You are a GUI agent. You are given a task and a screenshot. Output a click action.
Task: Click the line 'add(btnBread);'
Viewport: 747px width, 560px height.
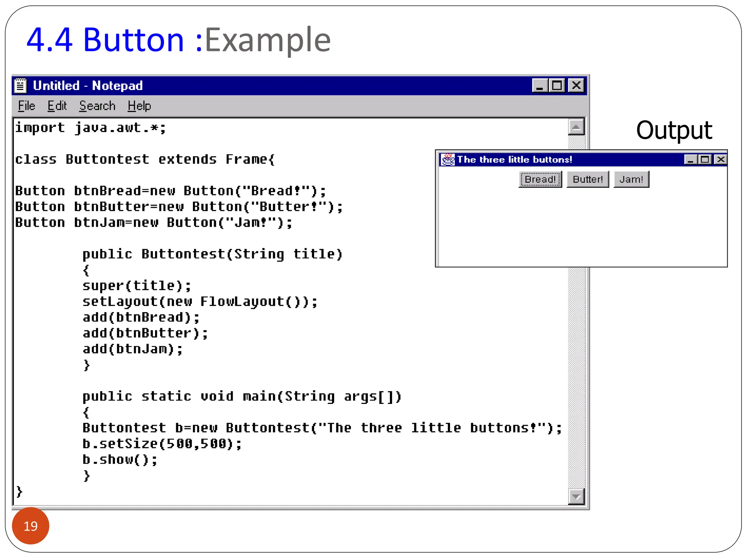(141, 318)
